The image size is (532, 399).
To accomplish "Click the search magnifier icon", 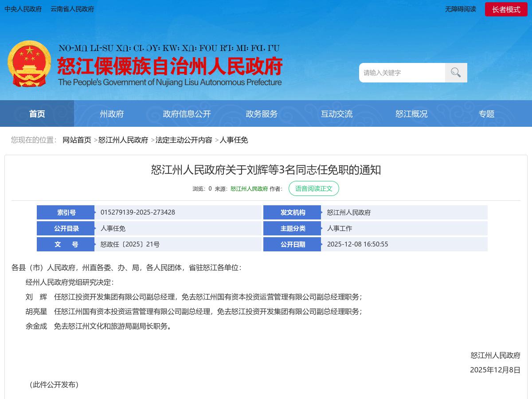I will click(456, 72).
